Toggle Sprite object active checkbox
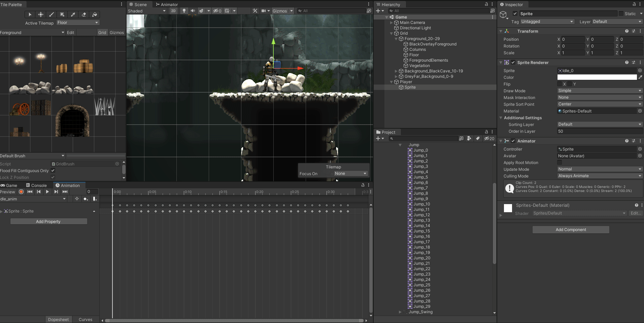Image resolution: width=644 pixels, height=323 pixels. coord(515,13)
